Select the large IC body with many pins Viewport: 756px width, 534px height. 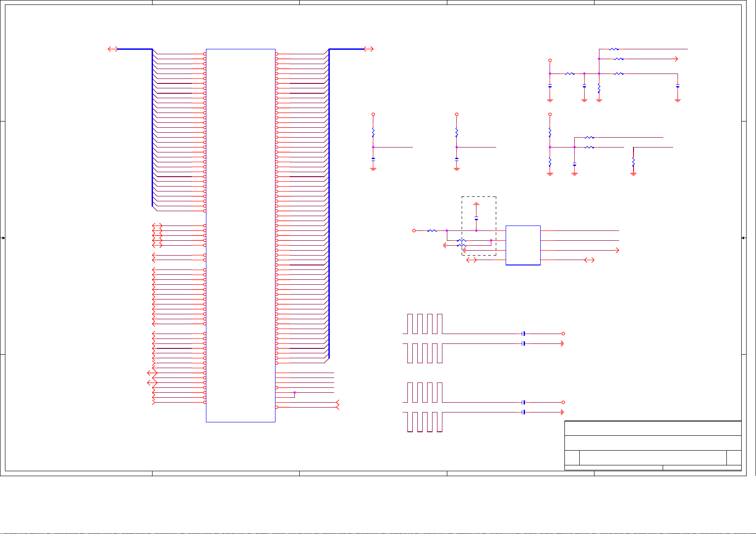pos(240,235)
